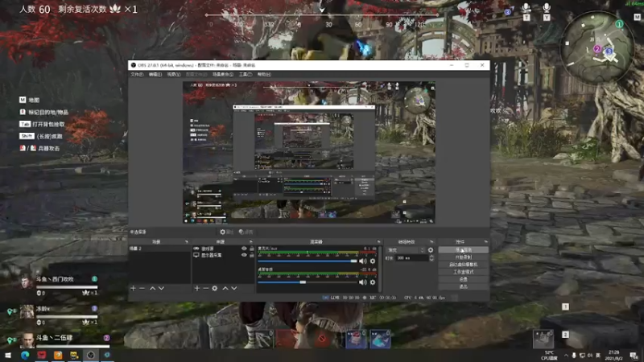Open the Help menu in OBS
This screenshot has width=644, height=362.
(x=264, y=75)
